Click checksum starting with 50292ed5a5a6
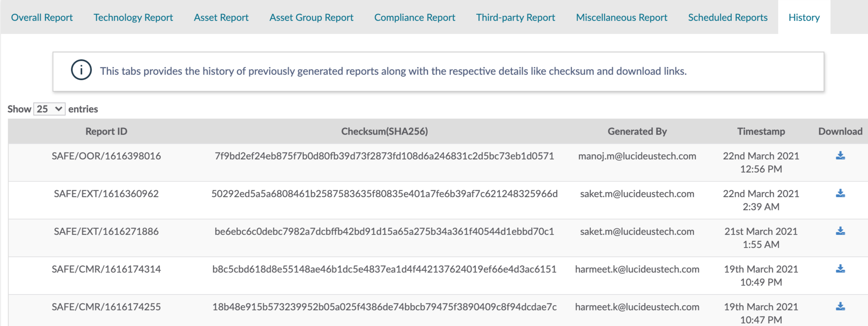Screen dimensions: 868x326 tap(384, 194)
